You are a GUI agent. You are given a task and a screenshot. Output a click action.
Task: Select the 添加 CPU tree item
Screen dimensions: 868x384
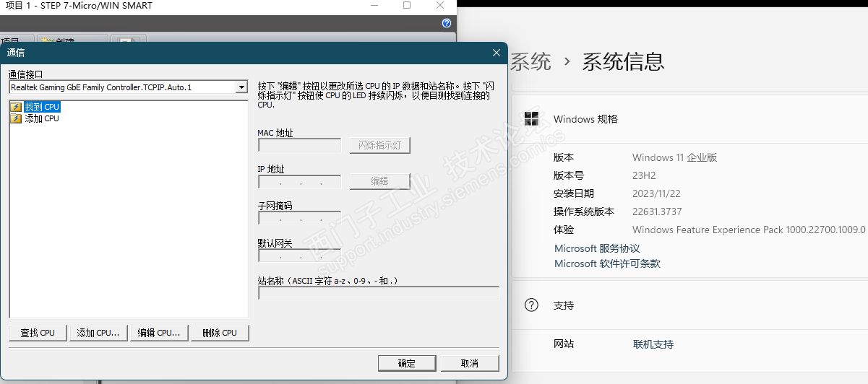click(x=42, y=118)
